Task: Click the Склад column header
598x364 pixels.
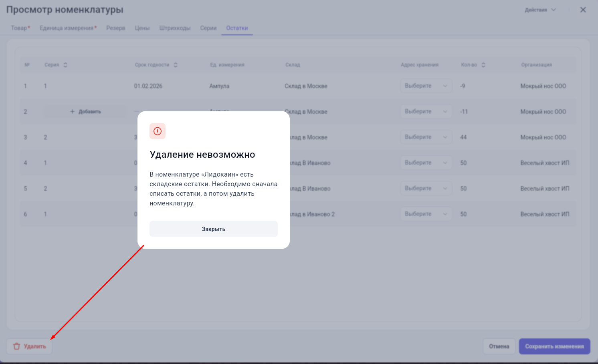Action: (293, 65)
